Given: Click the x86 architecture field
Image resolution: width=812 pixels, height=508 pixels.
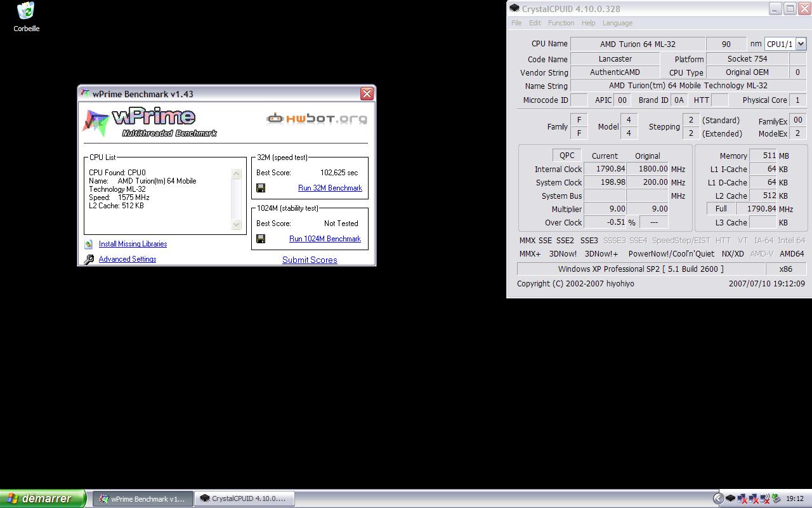Looking at the screenshot, I should pos(785,269).
